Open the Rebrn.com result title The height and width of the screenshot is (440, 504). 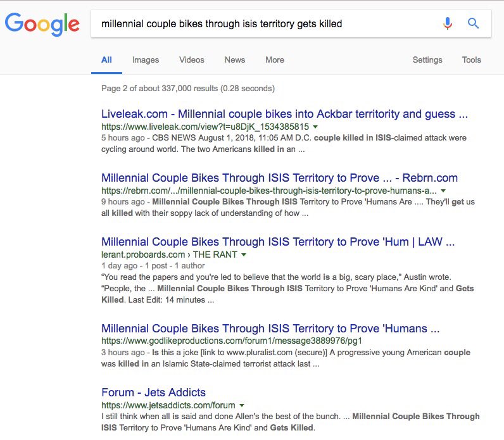tap(279, 178)
